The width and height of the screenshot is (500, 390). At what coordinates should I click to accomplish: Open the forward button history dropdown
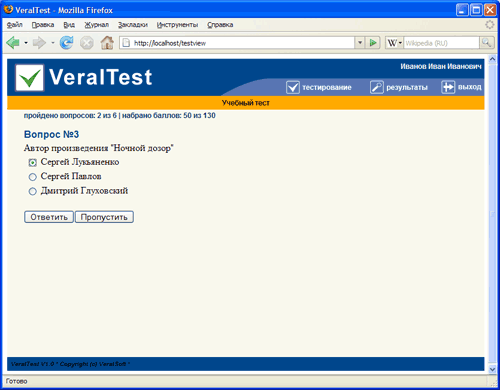[x=52, y=43]
